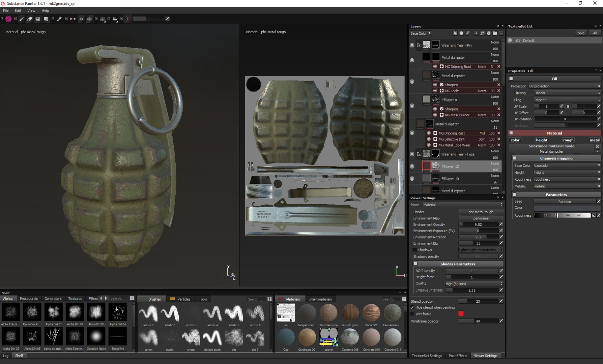603x364 pixels.
Task: Toggle visibility of MG Leaks effect
Action: click(x=435, y=91)
